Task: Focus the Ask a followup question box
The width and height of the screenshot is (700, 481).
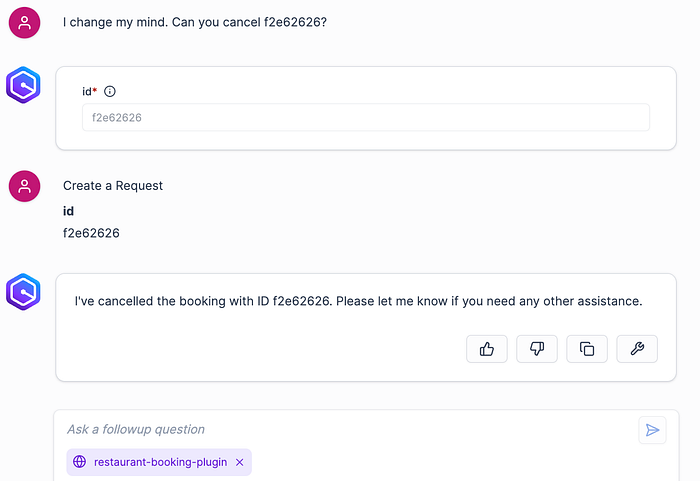Action: coord(348,429)
